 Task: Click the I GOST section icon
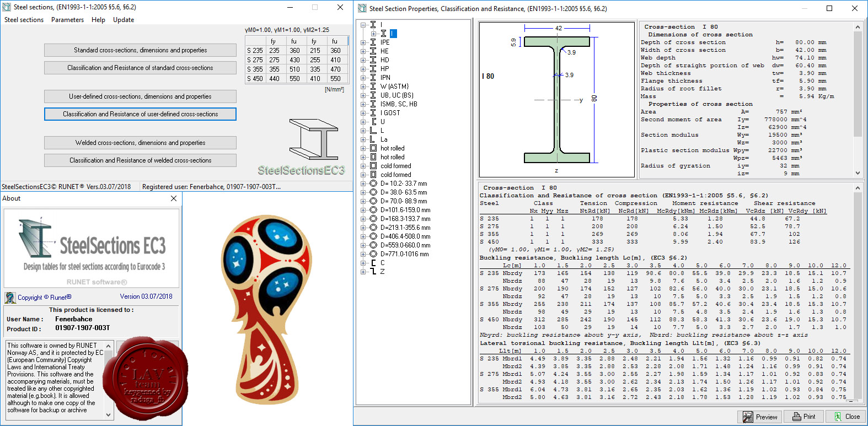click(373, 113)
